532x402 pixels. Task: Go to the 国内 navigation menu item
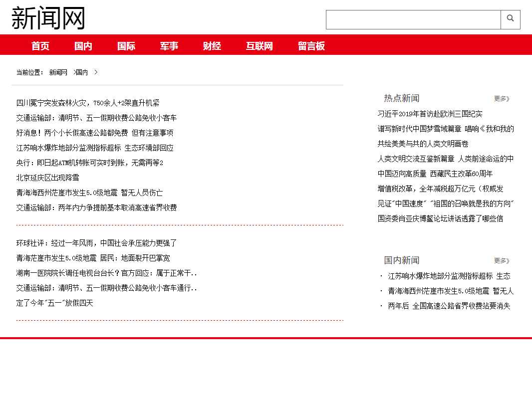[x=83, y=46]
